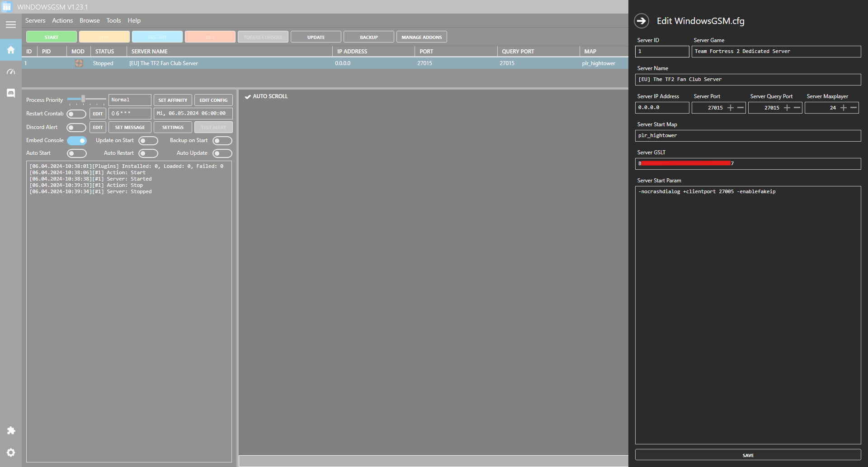The width and height of the screenshot is (868, 467).
Task: Toggle the Restart Crontab switch
Action: 76,114
